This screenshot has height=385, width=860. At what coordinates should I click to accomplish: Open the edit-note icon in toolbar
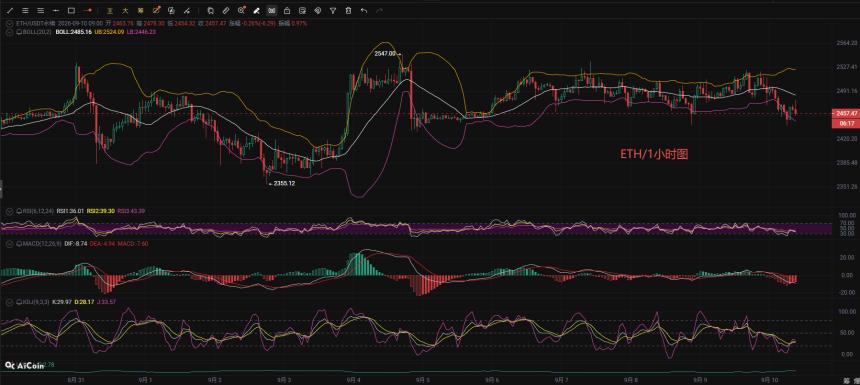click(302, 10)
